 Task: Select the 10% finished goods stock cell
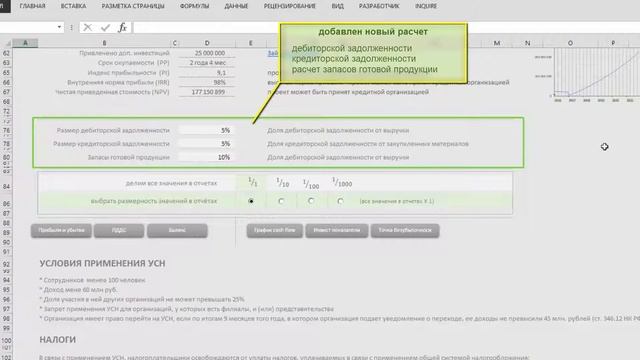click(207, 157)
